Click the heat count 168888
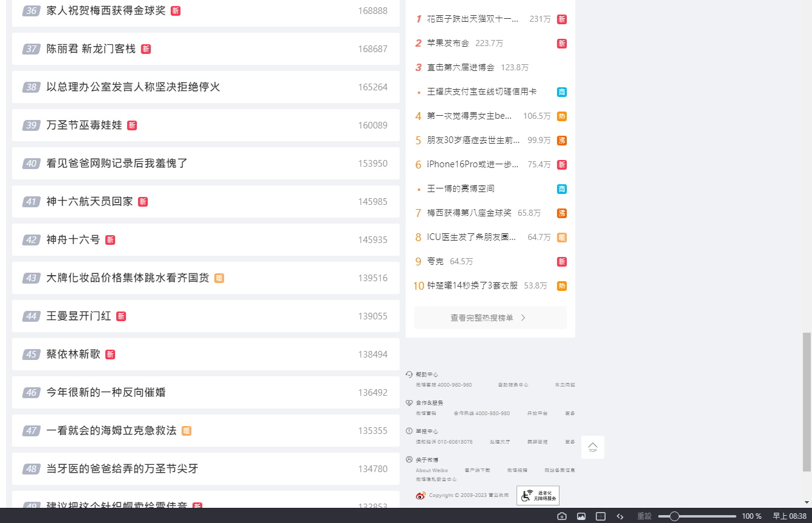 point(372,11)
